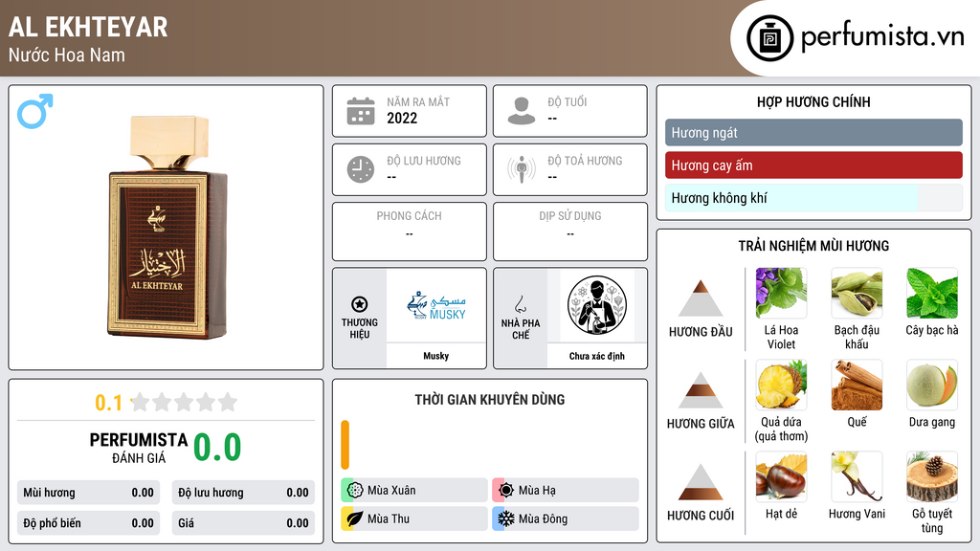Screen dimensions: 980x551
Task: Click the calendar icon beside Năm ra mắt
Action: pyautogui.click(x=361, y=111)
